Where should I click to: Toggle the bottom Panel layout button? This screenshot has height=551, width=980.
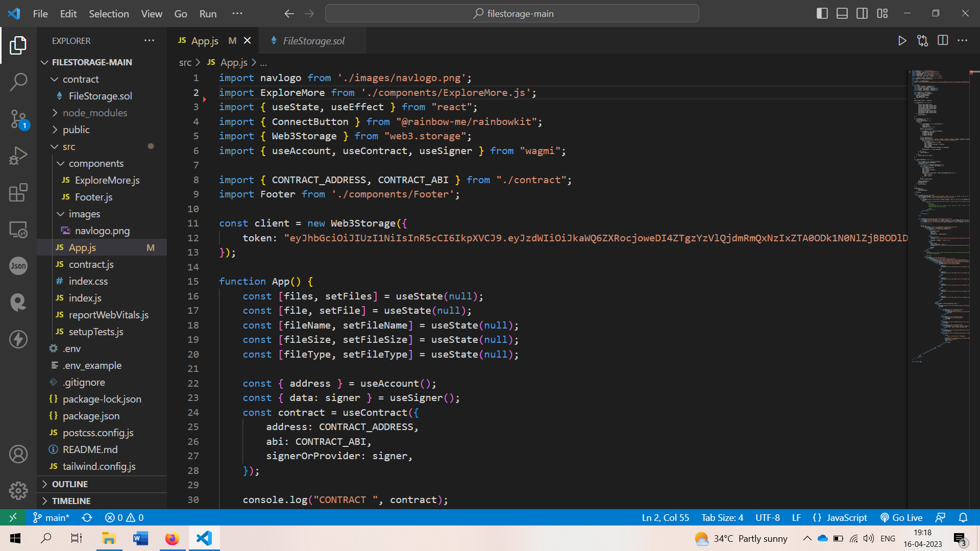tap(842, 14)
